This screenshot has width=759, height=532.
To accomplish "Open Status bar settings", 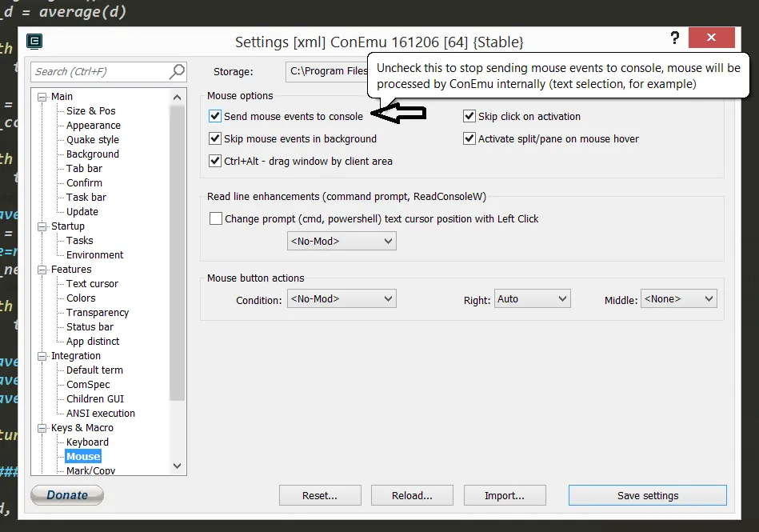I will [90, 326].
